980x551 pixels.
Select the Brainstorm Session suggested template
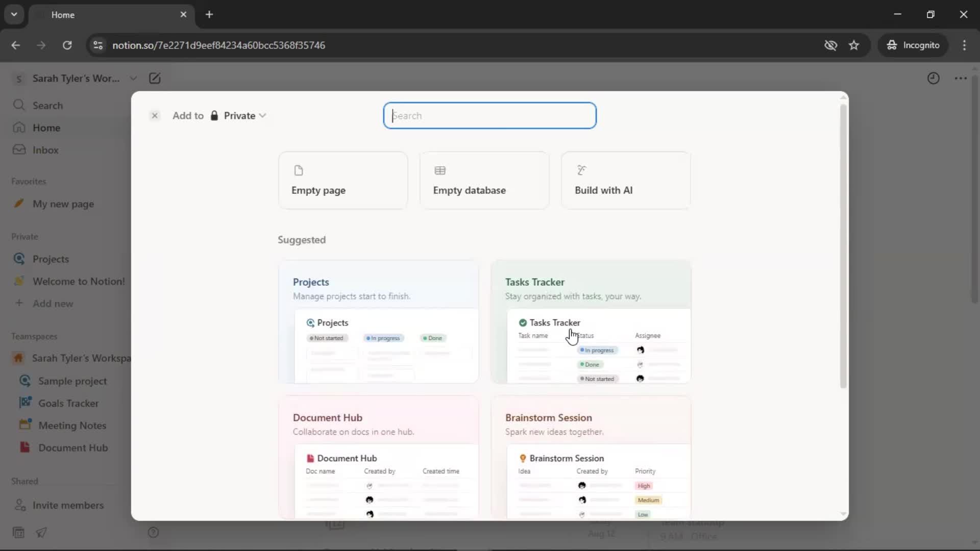click(x=591, y=458)
